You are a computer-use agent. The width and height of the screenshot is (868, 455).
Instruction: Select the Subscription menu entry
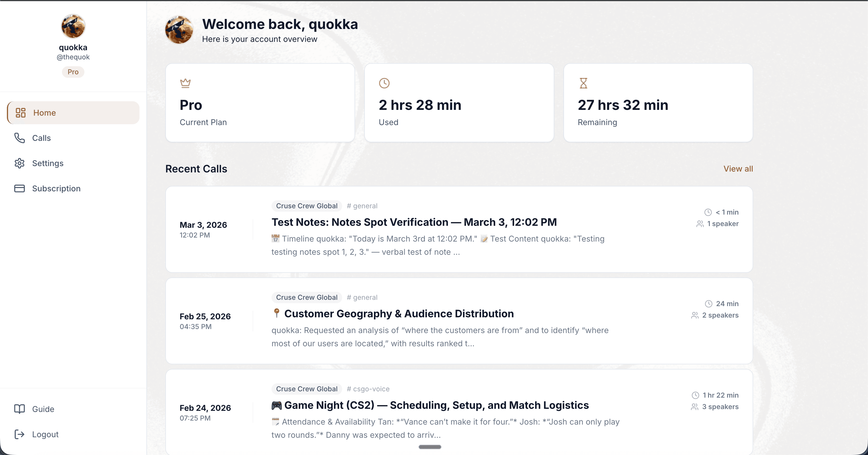click(x=56, y=188)
